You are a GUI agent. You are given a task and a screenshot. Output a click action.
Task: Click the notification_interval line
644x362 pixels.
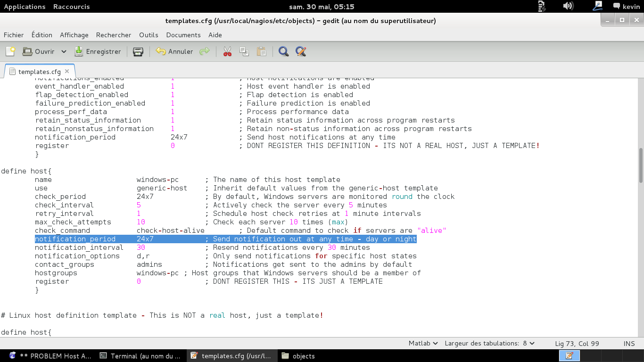pyautogui.click(x=202, y=247)
